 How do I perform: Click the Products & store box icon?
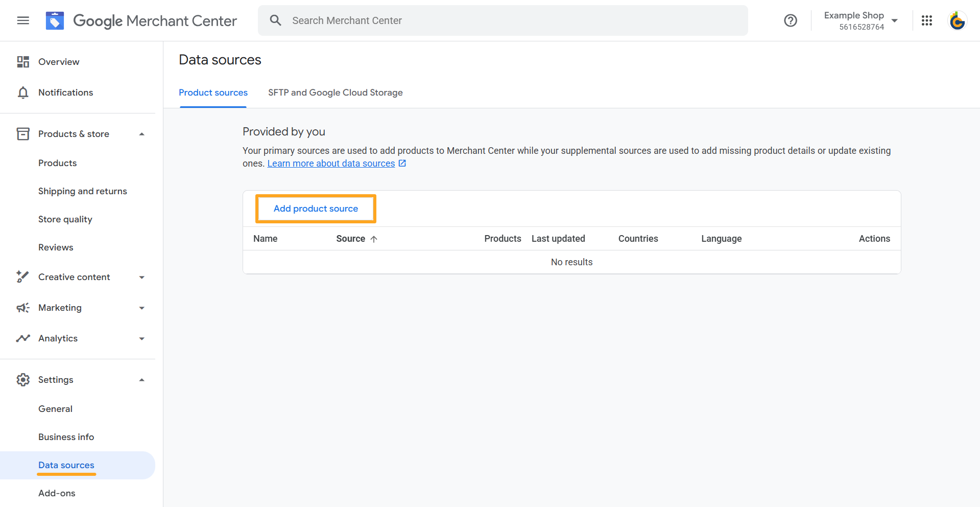click(x=23, y=134)
